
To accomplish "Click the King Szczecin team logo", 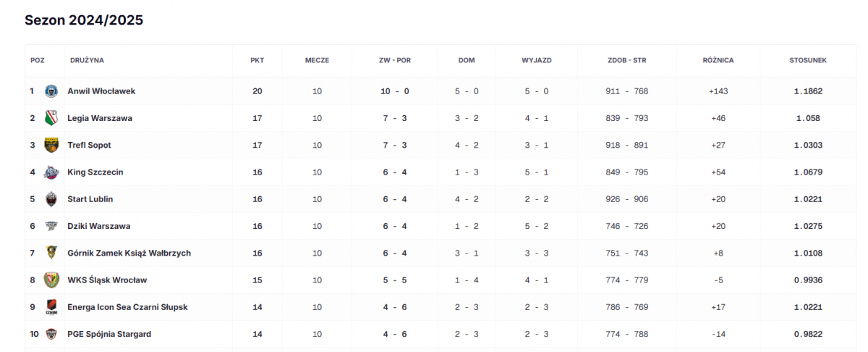I will coord(51,172).
